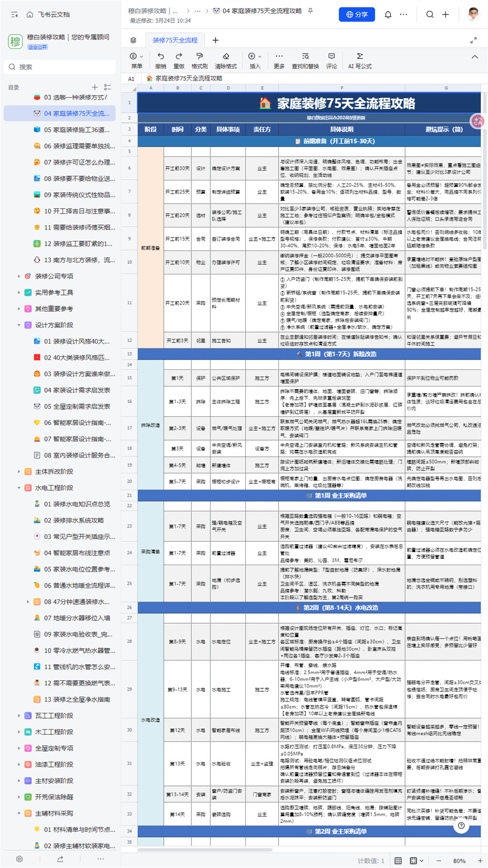Open sidebar more options ellipsis

[101, 859]
